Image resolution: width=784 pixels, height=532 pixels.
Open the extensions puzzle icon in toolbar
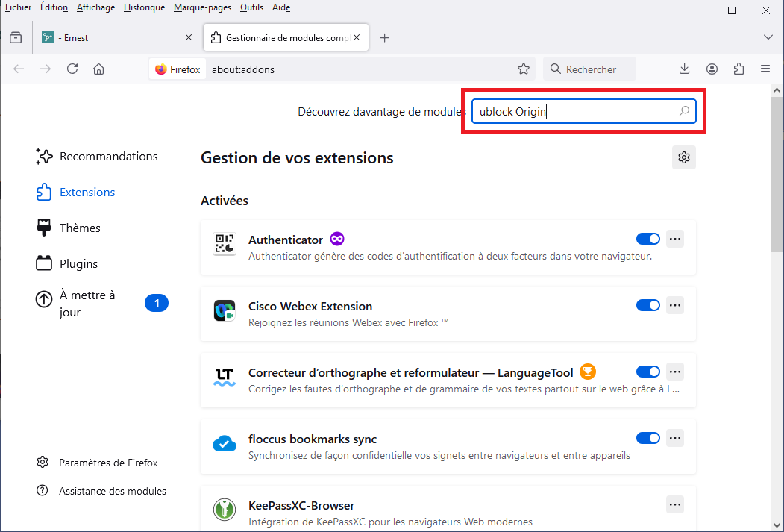pyautogui.click(x=738, y=69)
